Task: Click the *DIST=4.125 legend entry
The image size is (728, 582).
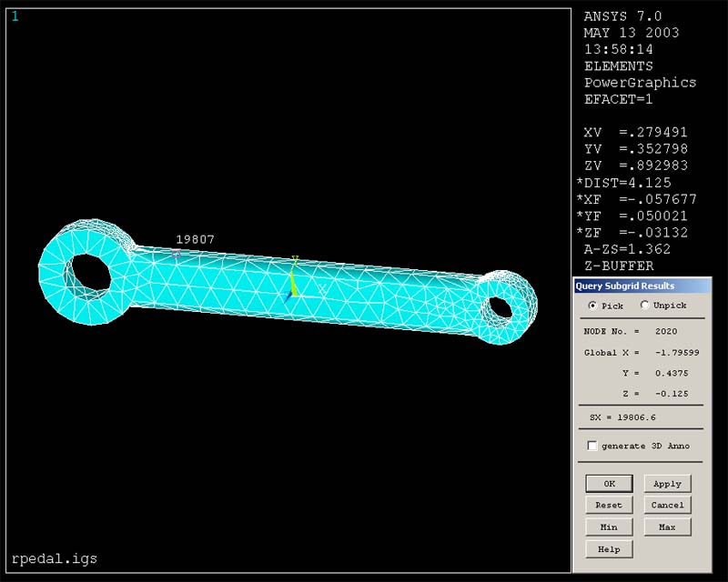Action: (x=623, y=183)
